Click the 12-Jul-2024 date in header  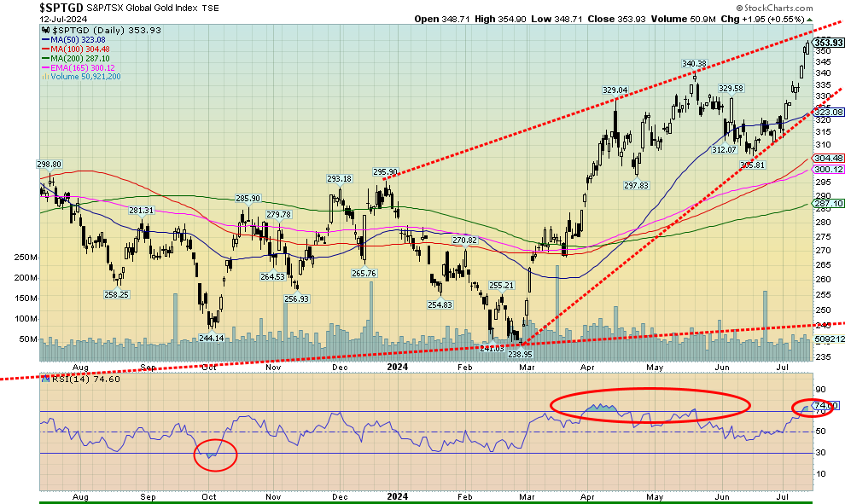25,19
